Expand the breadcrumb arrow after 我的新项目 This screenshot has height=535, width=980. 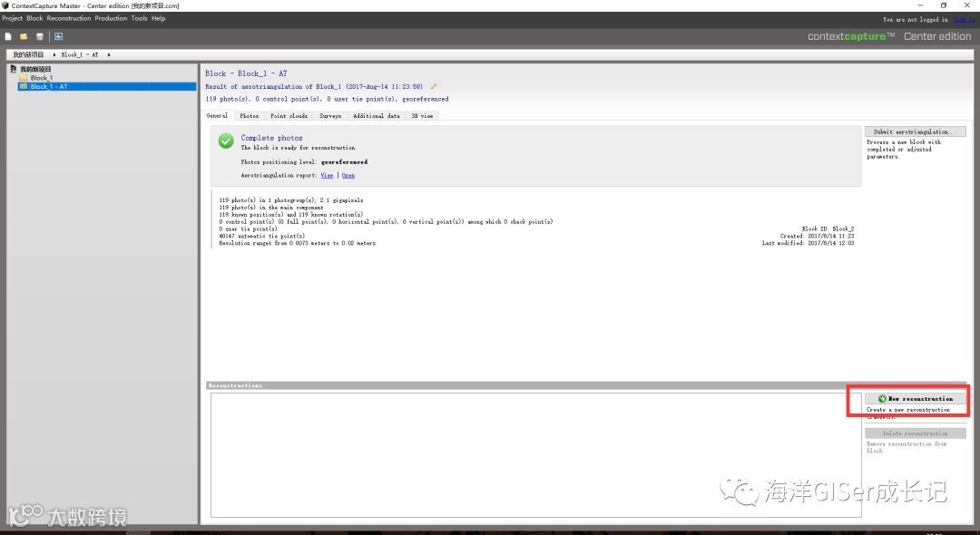click(54, 55)
